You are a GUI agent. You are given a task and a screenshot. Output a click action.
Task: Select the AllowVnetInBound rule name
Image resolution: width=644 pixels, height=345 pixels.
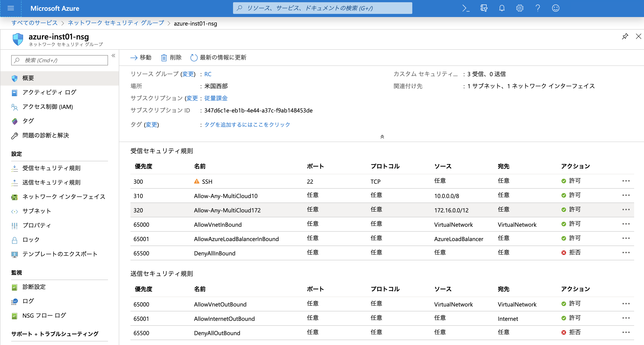[218, 225]
